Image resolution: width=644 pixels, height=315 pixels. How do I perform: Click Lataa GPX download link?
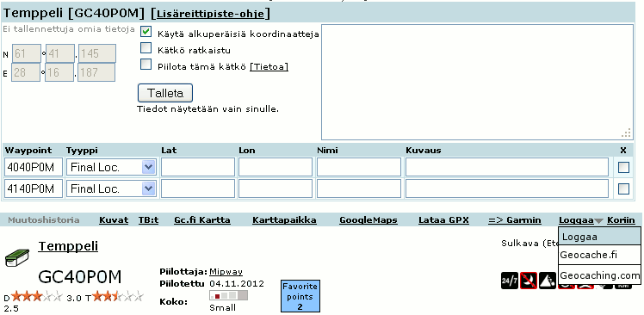click(x=443, y=220)
